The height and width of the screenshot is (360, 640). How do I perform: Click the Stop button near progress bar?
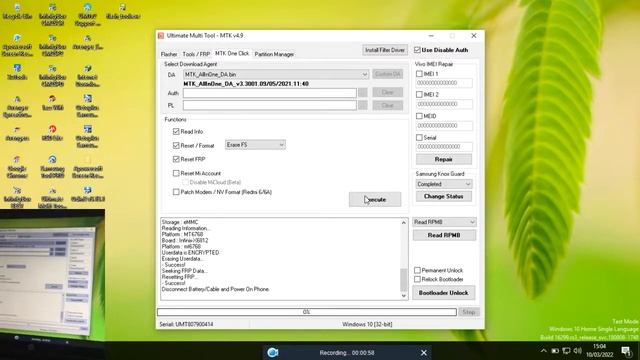point(469,312)
